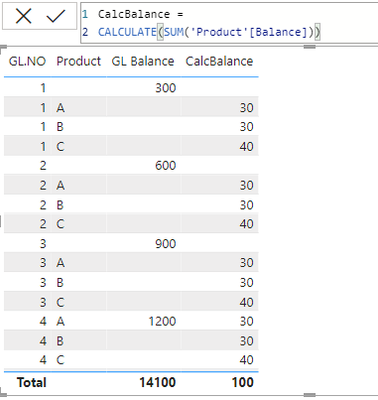Cancel the formula edit with X icon
Viewport: 378px width, 400px height.
pyautogui.click(x=23, y=16)
